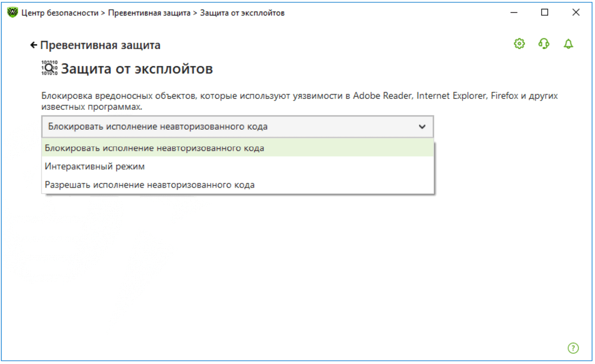
Task: Select "Блокировать исполнение неавторизованного кода" in the list
Action: coord(154,148)
